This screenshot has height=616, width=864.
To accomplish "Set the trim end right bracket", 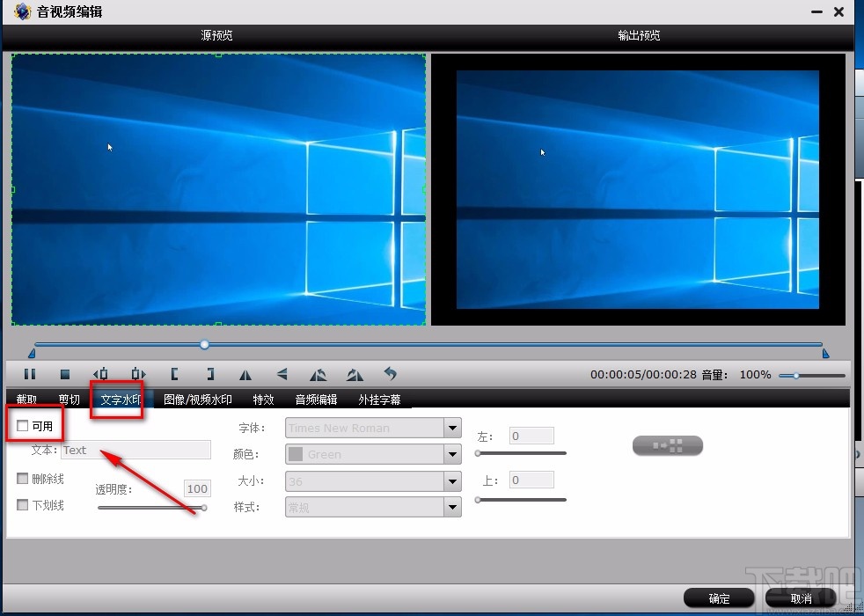I will coord(210,375).
